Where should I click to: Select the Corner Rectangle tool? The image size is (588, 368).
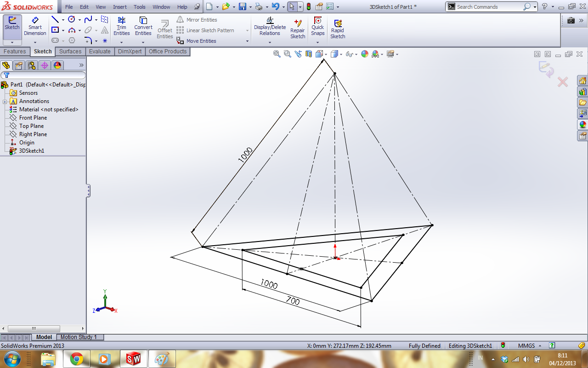pyautogui.click(x=55, y=30)
